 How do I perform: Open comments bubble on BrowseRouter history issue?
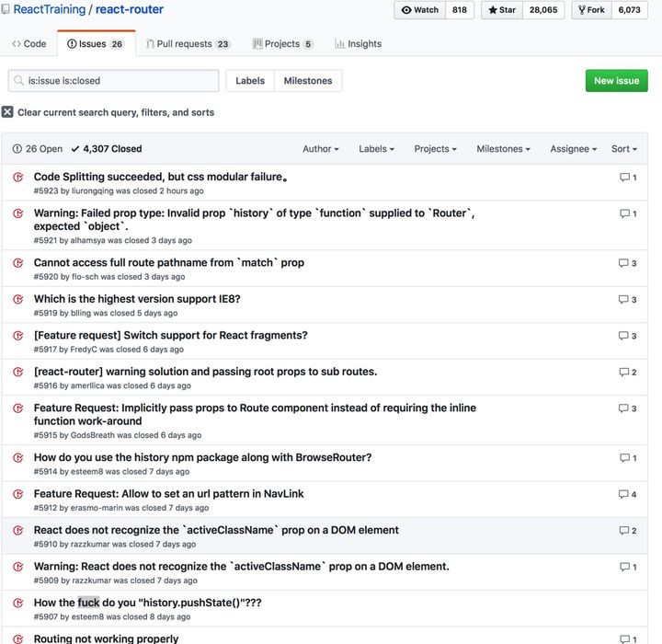[x=628, y=457]
